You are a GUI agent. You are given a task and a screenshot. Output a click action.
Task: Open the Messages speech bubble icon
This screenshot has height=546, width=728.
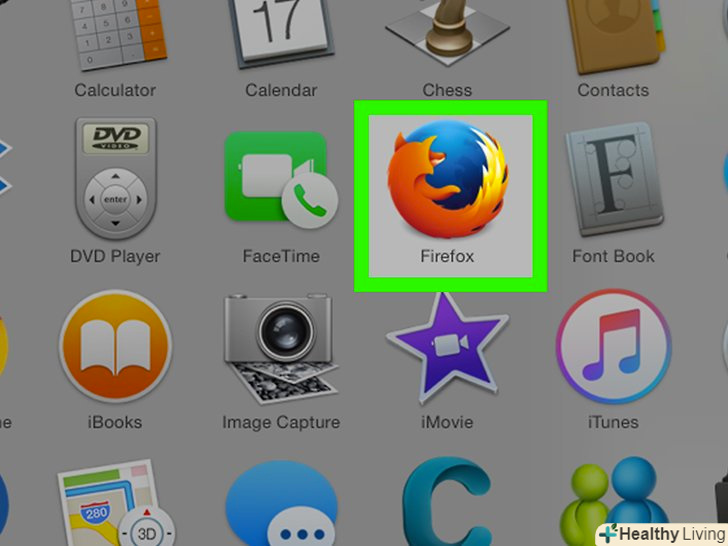click(x=281, y=503)
